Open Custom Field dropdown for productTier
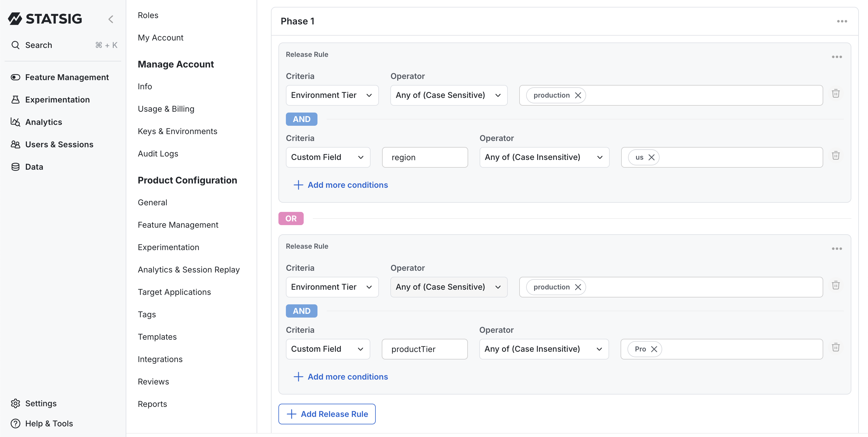 click(328, 349)
